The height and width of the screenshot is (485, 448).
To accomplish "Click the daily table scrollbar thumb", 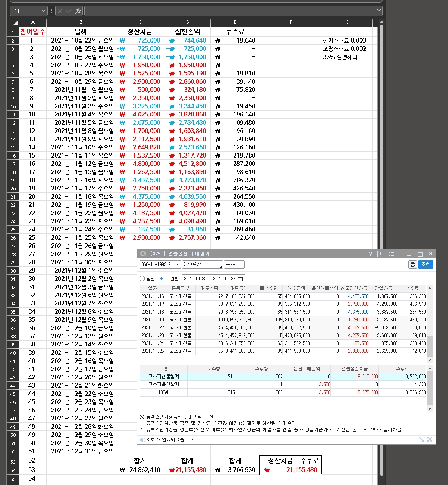I will [x=430, y=346].
